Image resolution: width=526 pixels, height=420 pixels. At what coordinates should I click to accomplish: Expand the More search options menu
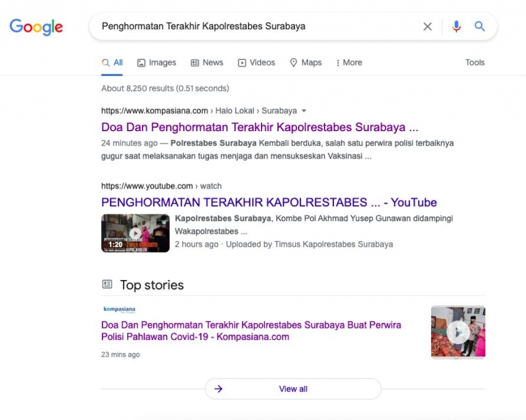click(349, 63)
